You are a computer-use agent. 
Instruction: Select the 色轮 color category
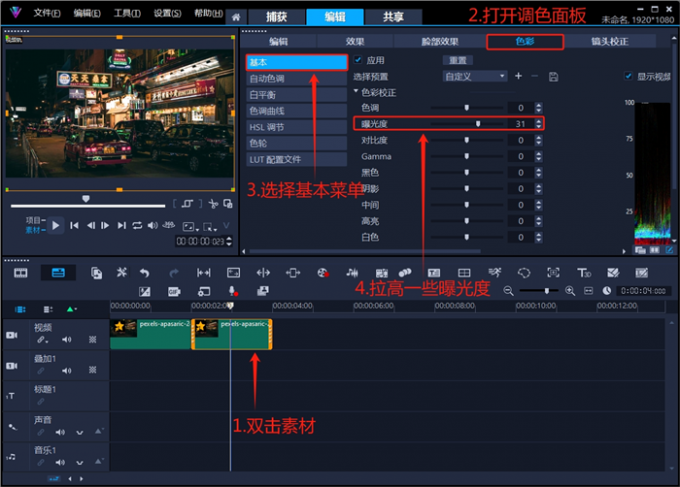tap(297, 143)
